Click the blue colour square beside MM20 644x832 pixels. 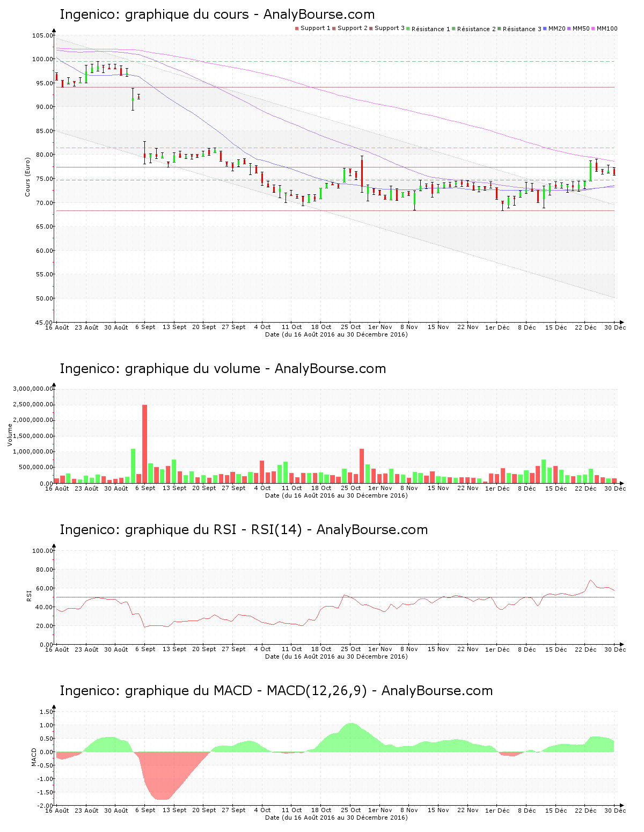tap(545, 28)
